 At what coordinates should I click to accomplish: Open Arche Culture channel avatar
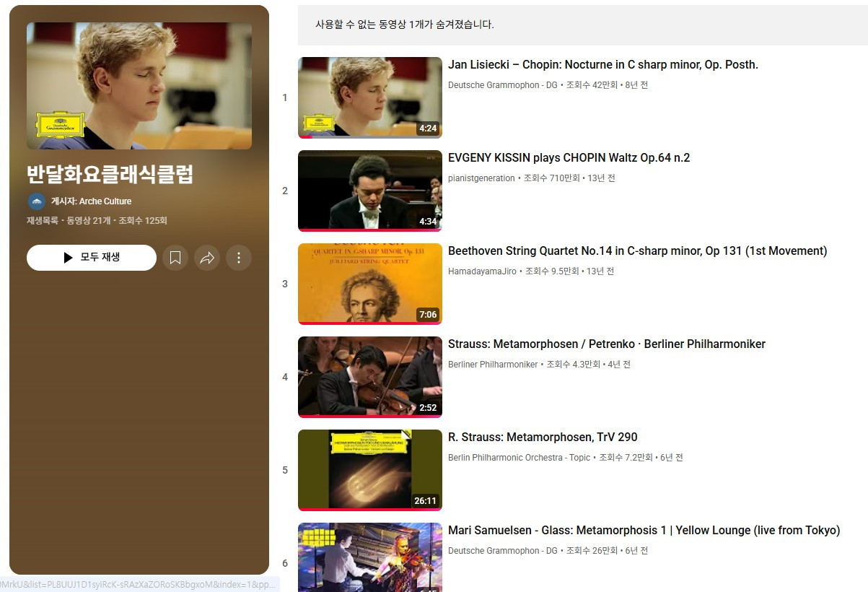click(x=36, y=201)
